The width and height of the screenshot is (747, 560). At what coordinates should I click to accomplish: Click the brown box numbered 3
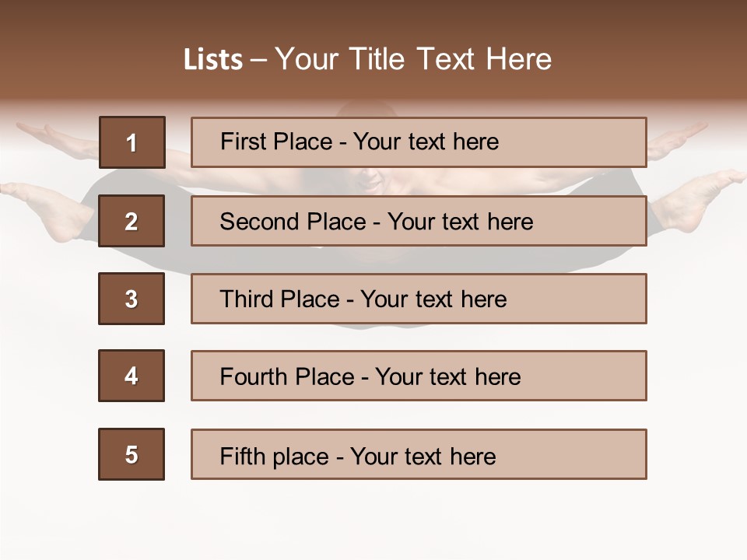(x=132, y=299)
